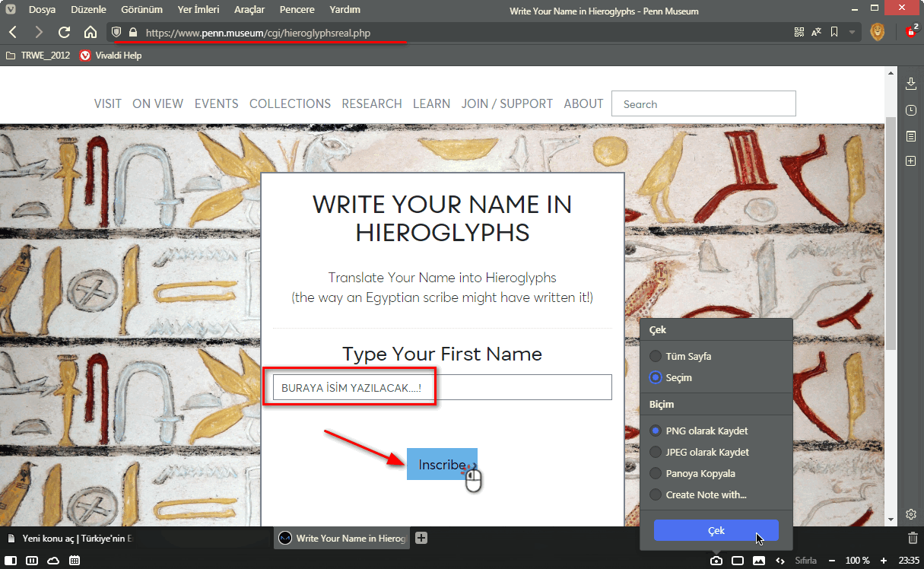The width and height of the screenshot is (924, 569).
Task: Open the VISIT navigation link
Action: (x=108, y=104)
